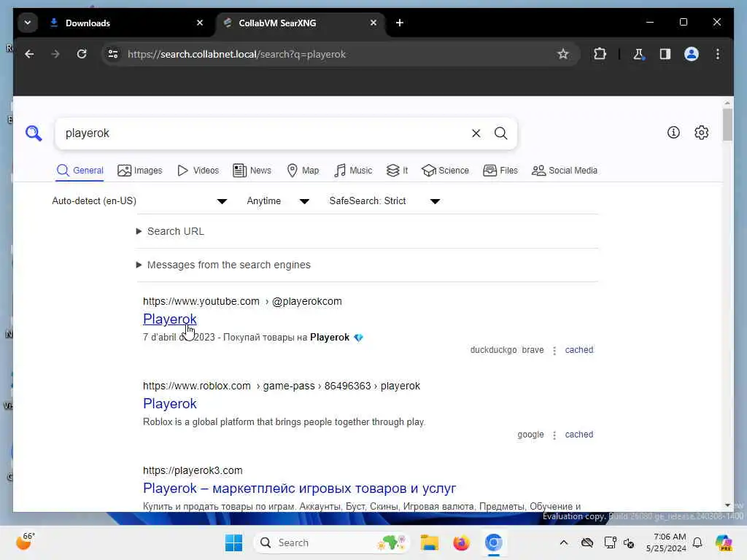Open cached link for Roblox result

(x=578, y=435)
